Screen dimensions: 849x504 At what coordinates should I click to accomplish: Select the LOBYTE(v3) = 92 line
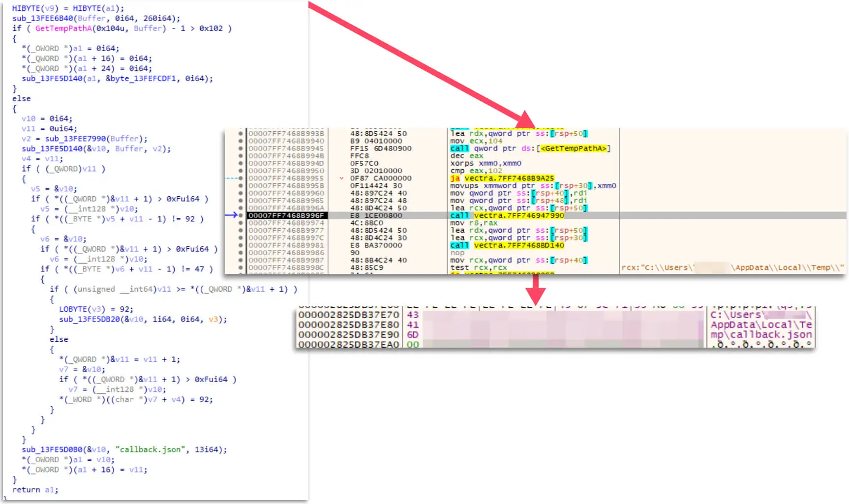click(96, 309)
